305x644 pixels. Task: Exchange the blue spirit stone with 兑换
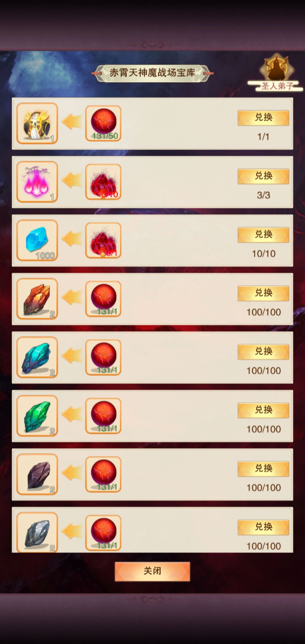pos(263,235)
